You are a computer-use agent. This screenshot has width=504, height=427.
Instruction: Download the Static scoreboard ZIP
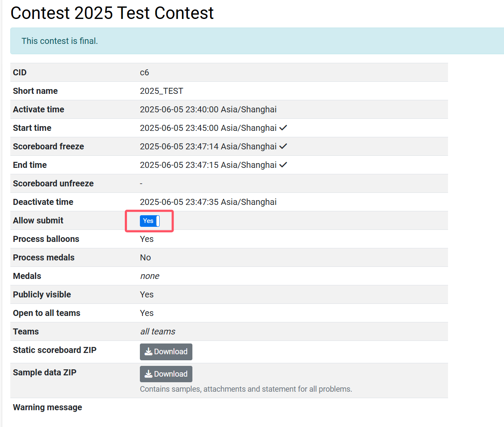pos(166,352)
